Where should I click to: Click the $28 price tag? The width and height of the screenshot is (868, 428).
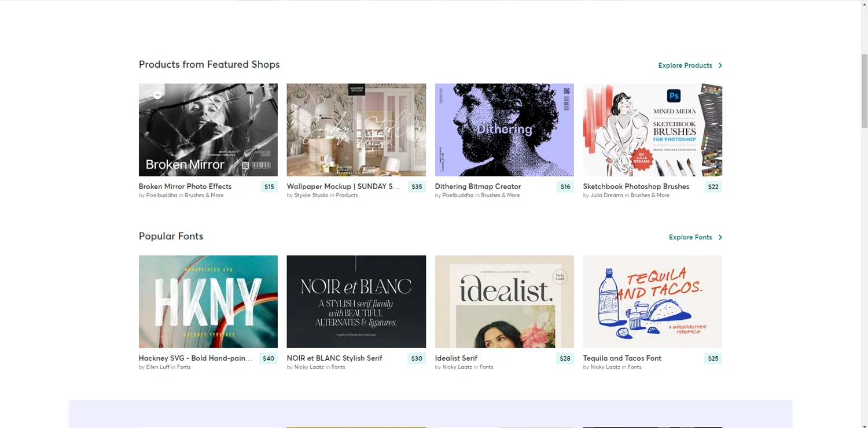[x=565, y=359]
